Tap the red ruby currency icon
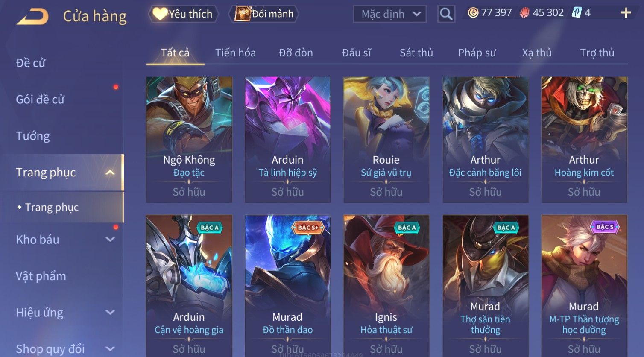The width and height of the screenshot is (644, 357). (x=524, y=13)
